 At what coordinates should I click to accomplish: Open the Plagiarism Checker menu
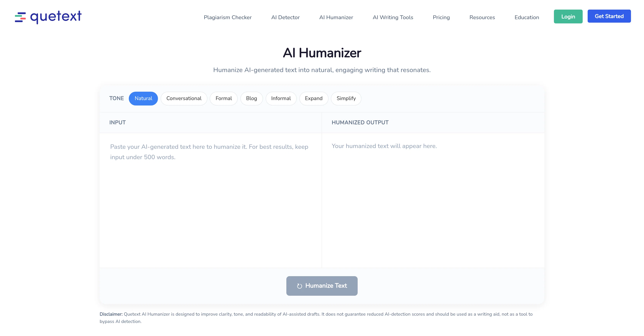(x=228, y=17)
